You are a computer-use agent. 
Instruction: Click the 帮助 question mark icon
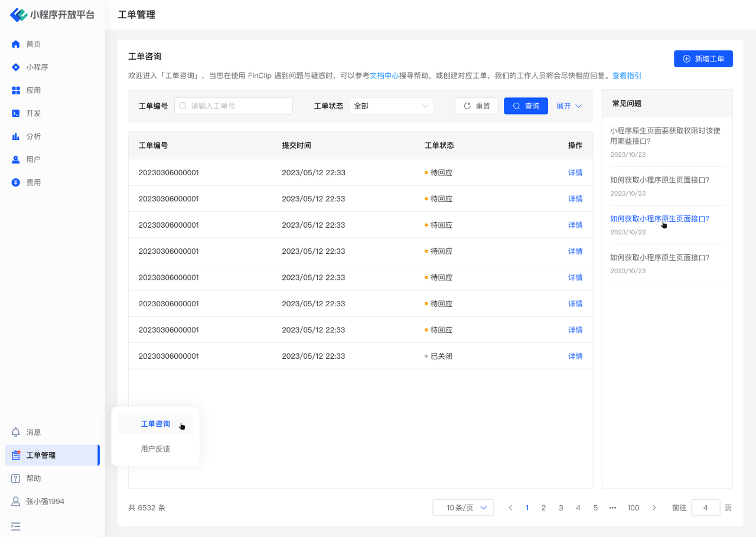point(16,479)
